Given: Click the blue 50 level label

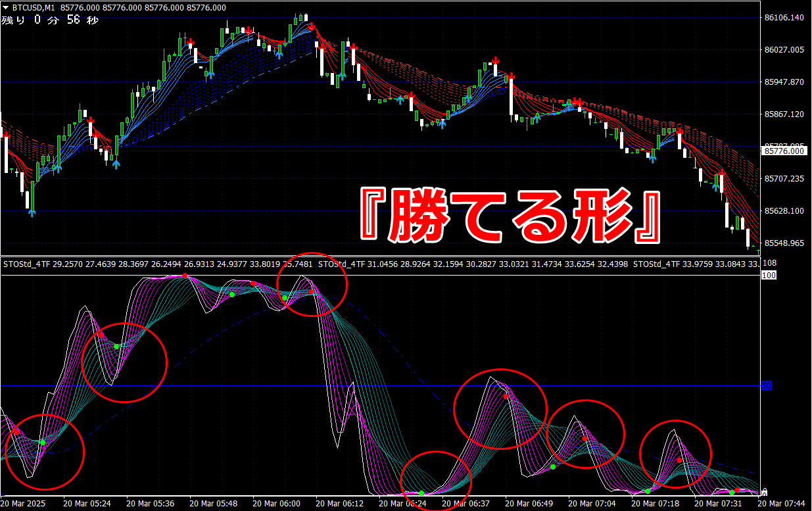Looking at the screenshot, I should coord(766,386).
